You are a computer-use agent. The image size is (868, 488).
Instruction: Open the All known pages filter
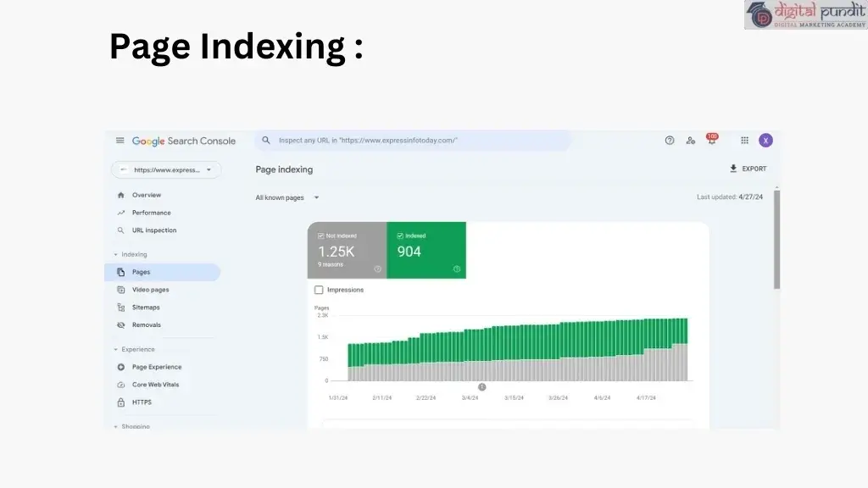point(287,197)
